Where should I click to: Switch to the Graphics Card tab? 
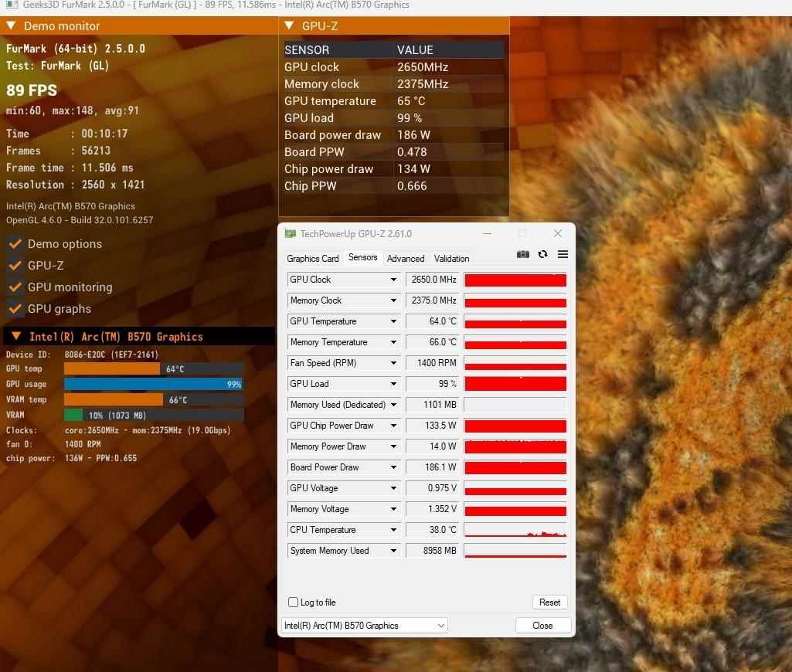[x=312, y=258]
